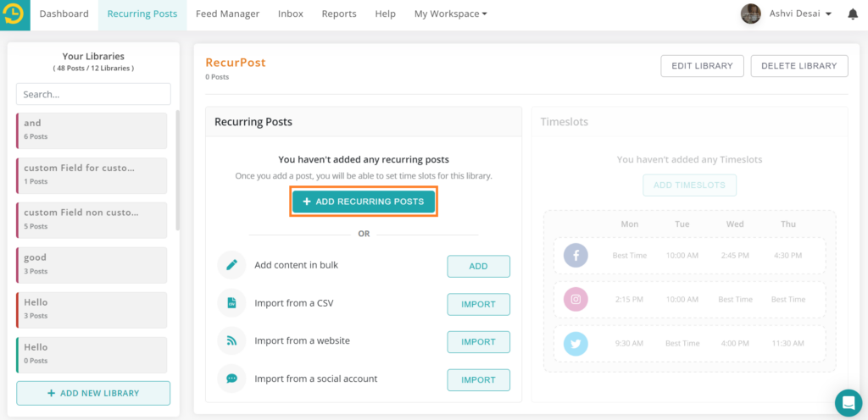Screen dimensions: 868x420
Task: Open the Ashvi Desai account menu
Action: [x=800, y=14]
